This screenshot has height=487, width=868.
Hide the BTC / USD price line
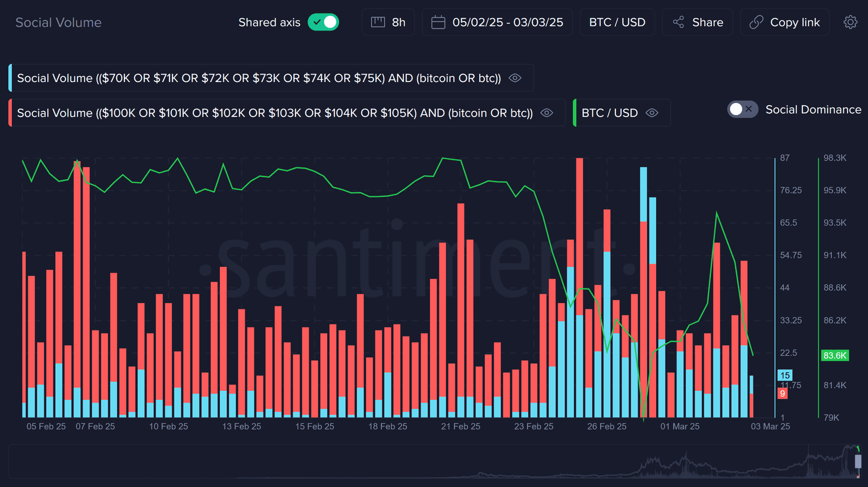click(x=652, y=113)
